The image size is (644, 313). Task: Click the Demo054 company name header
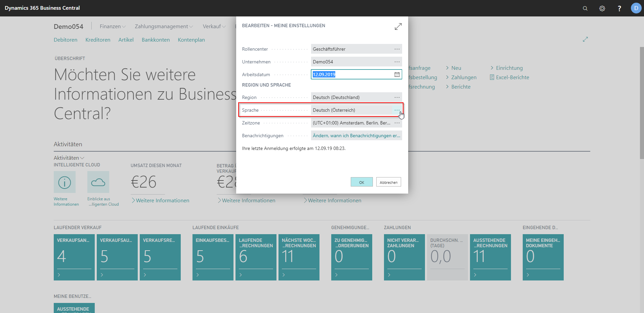[x=69, y=27]
